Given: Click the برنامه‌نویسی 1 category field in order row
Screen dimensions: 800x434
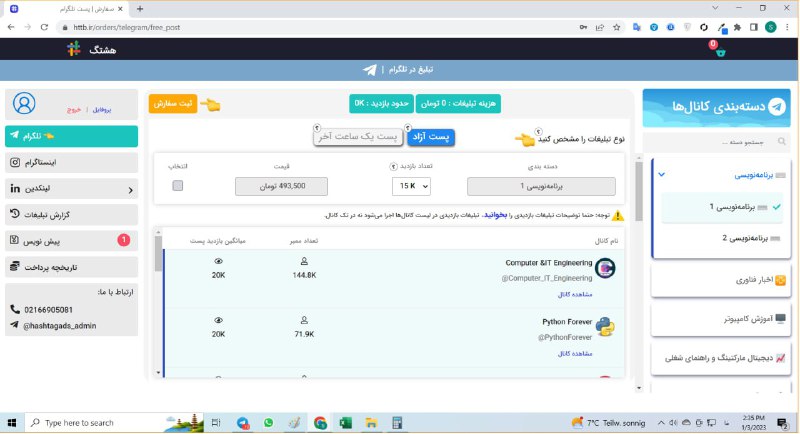Looking at the screenshot, I should click(x=541, y=186).
